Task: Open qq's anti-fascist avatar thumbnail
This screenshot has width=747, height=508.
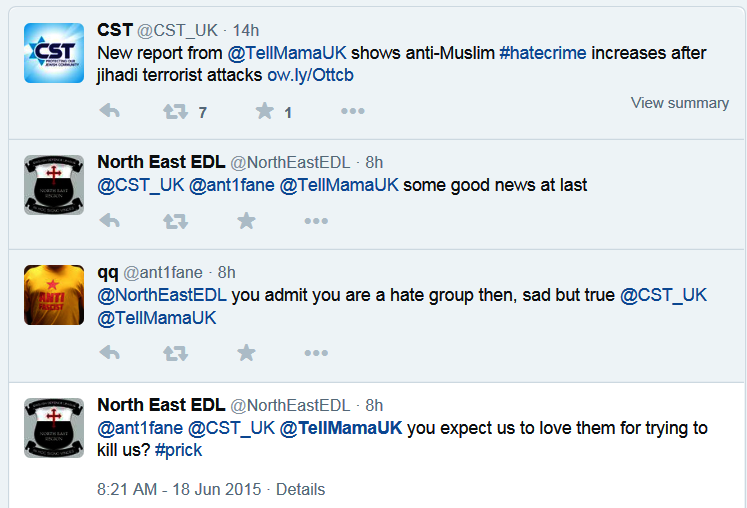Action: point(54,295)
